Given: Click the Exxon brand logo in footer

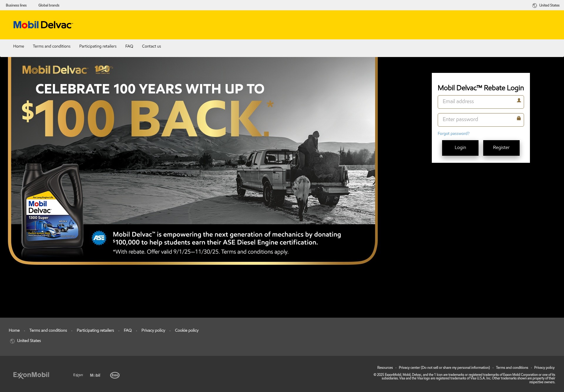Looking at the screenshot, I should pos(78,375).
